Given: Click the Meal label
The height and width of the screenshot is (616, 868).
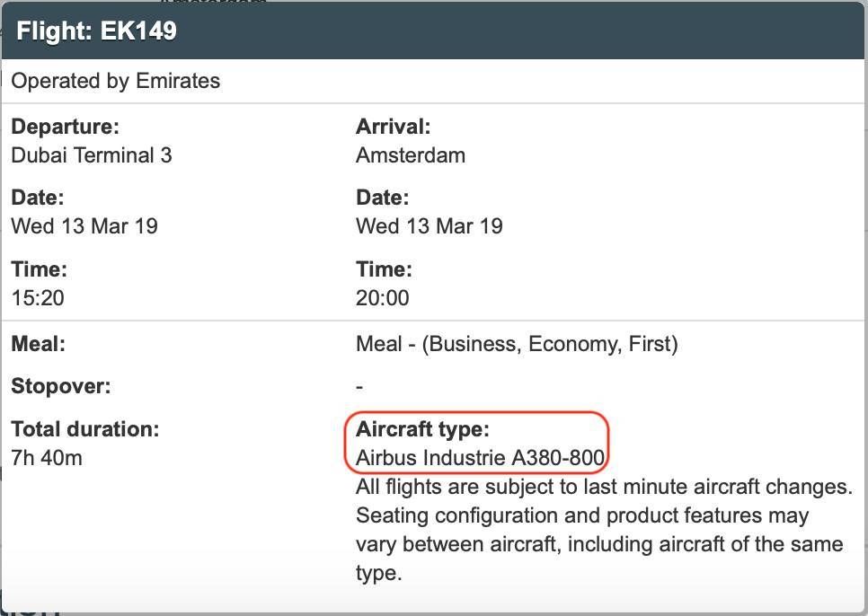Looking at the screenshot, I should pos(39,344).
